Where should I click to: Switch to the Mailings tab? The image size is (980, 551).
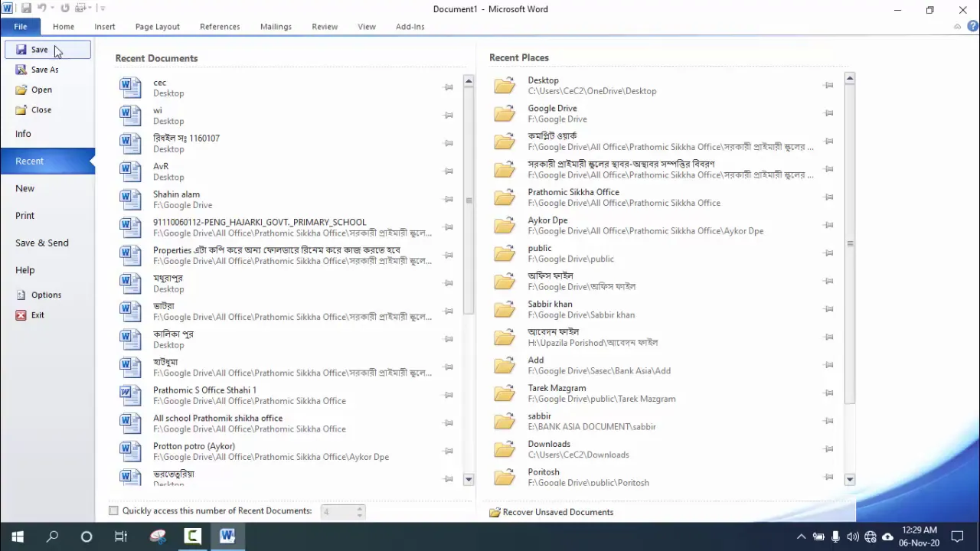(x=276, y=26)
